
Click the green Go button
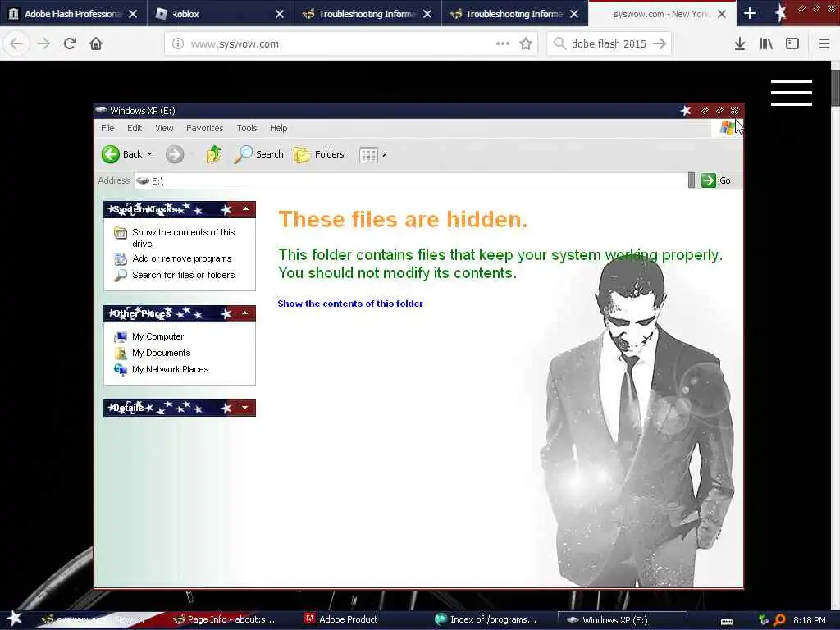(x=716, y=180)
